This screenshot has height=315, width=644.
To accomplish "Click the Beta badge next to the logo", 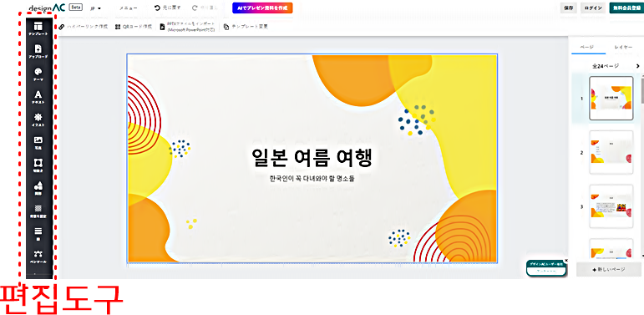I will pyautogui.click(x=75, y=8).
